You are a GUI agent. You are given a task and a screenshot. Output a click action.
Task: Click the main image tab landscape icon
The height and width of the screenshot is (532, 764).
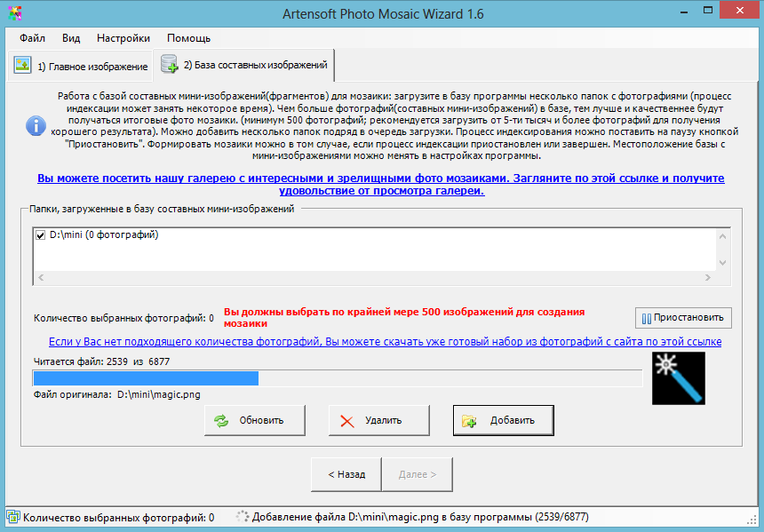coord(22,66)
